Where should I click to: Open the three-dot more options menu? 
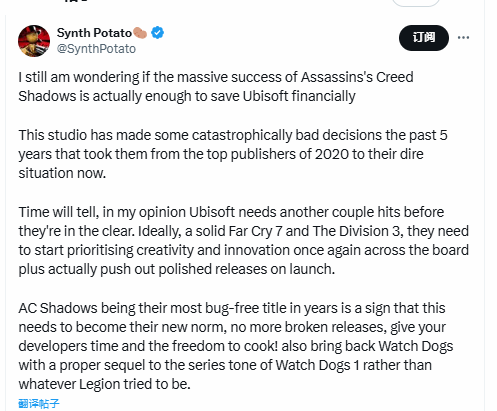[x=463, y=37]
